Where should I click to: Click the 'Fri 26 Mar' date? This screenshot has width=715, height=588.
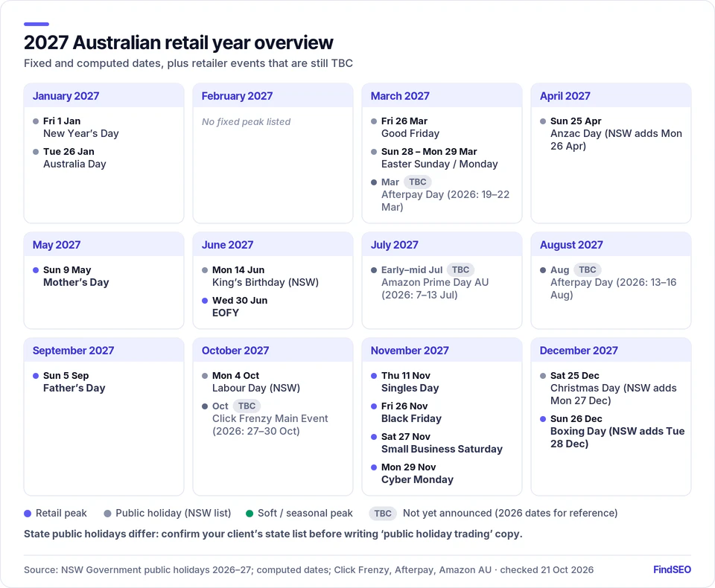pyautogui.click(x=404, y=121)
